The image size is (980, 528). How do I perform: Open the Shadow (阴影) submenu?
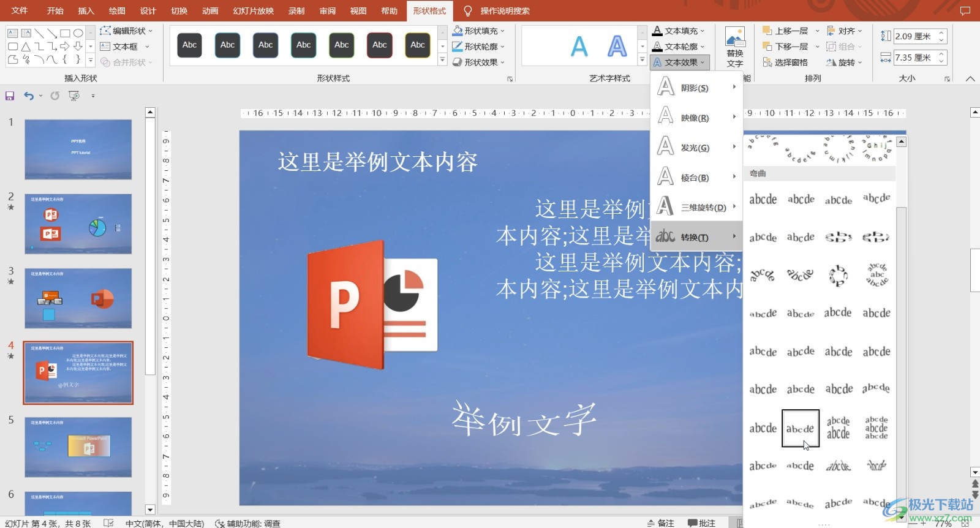(696, 88)
